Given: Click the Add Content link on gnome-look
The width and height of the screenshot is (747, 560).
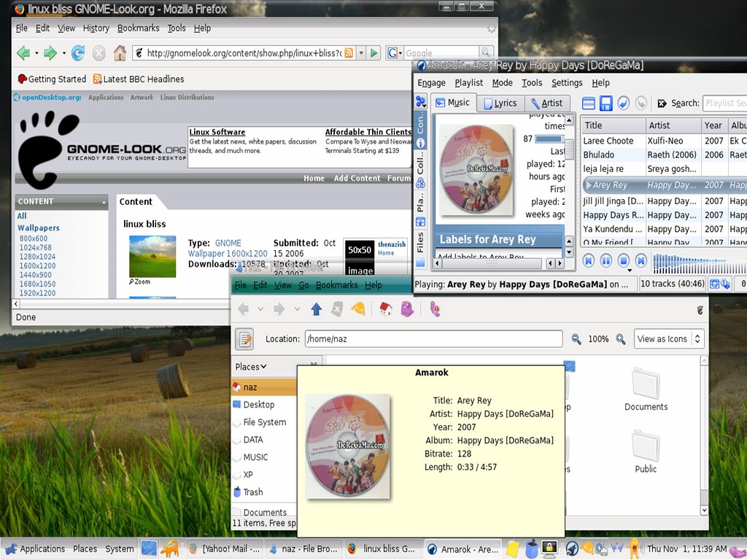Looking at the screenshot, I should click(x=357, y=178).
